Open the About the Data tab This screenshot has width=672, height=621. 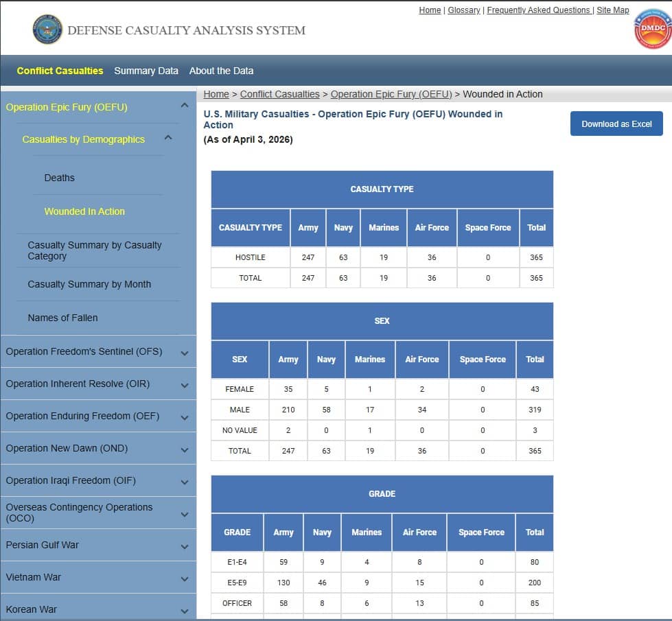221,71
